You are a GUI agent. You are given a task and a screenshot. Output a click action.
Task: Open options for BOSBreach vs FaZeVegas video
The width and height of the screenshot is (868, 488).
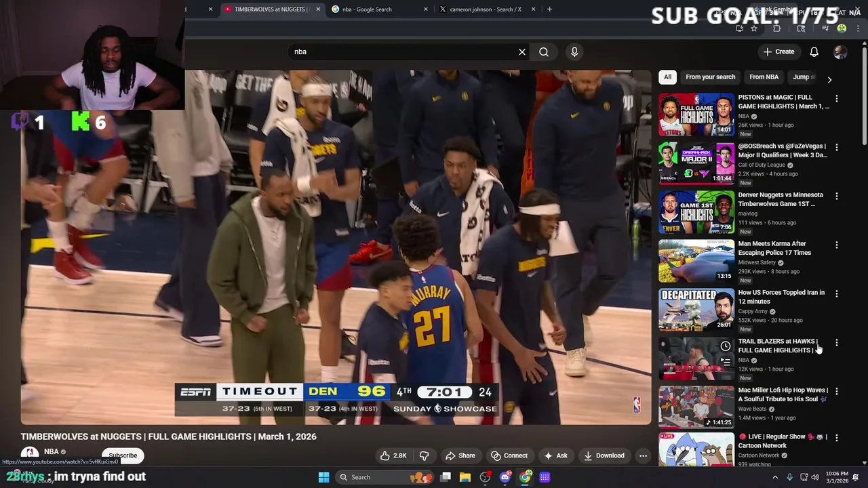[836, 147]
